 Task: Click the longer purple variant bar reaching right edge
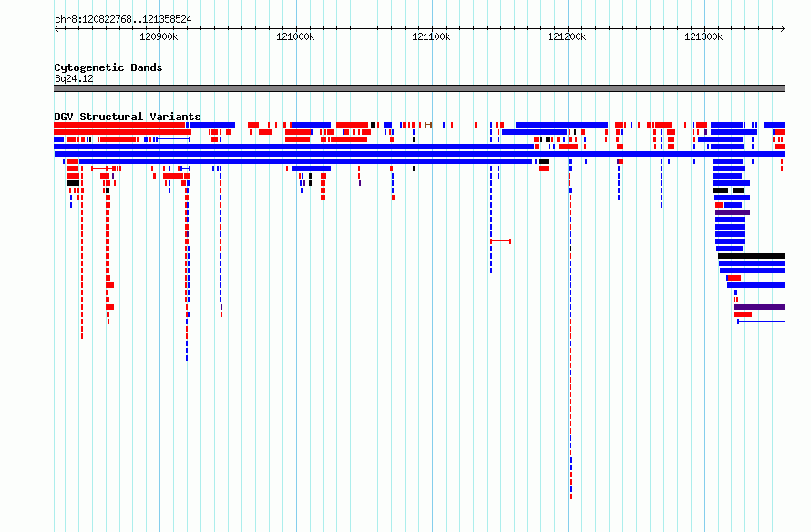(x=759, y=307)
